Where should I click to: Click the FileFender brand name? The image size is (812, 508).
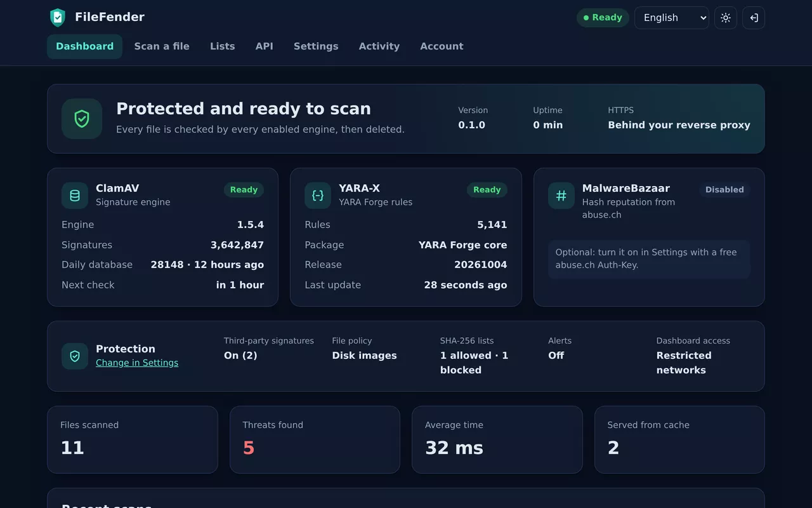[x=110, y=17]
